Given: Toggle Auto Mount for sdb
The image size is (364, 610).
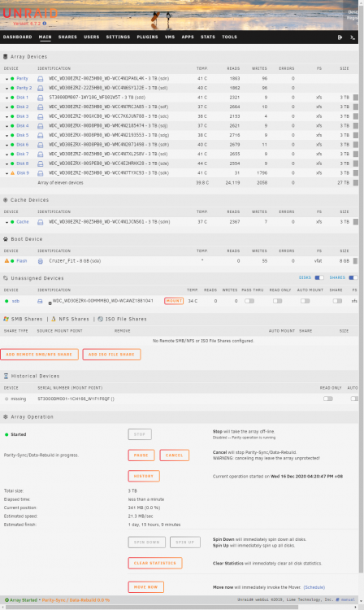Looking at the screenshot, I should pos(305,301).
